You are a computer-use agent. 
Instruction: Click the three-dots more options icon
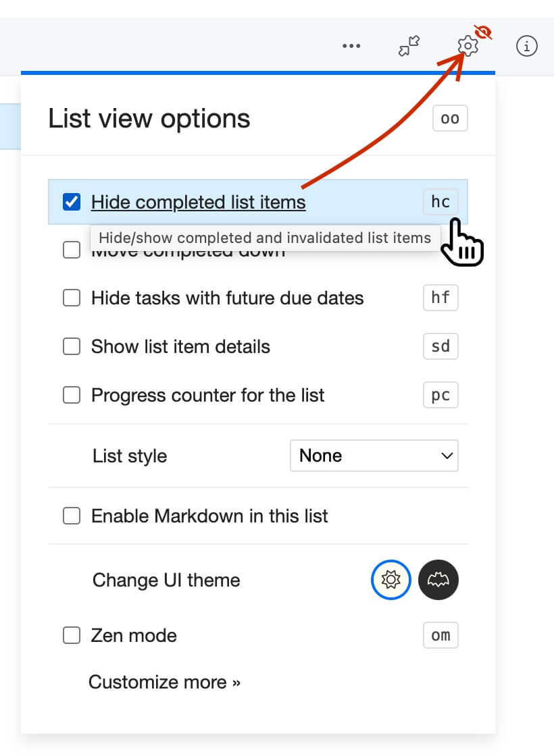(x=351, y=46)
